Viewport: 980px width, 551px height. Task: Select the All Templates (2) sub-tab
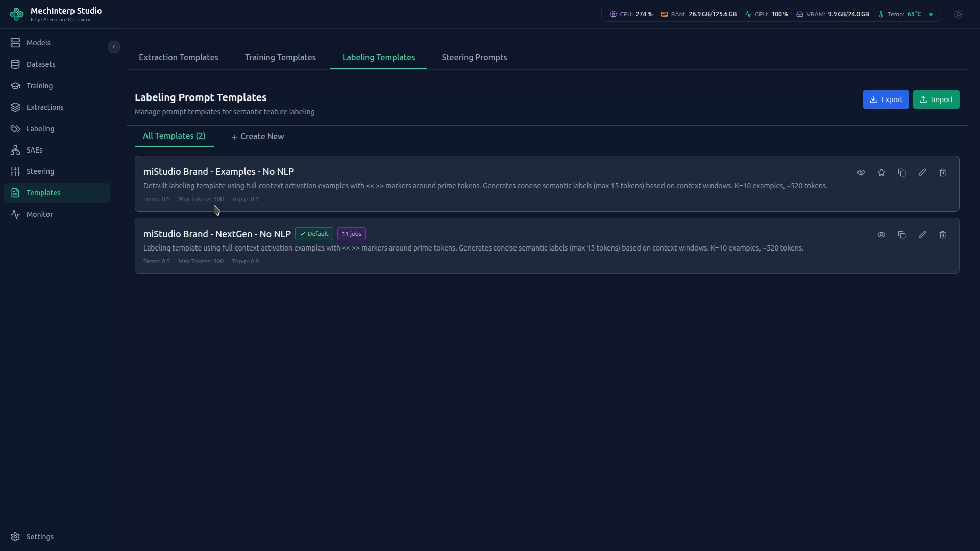point(174,136)
